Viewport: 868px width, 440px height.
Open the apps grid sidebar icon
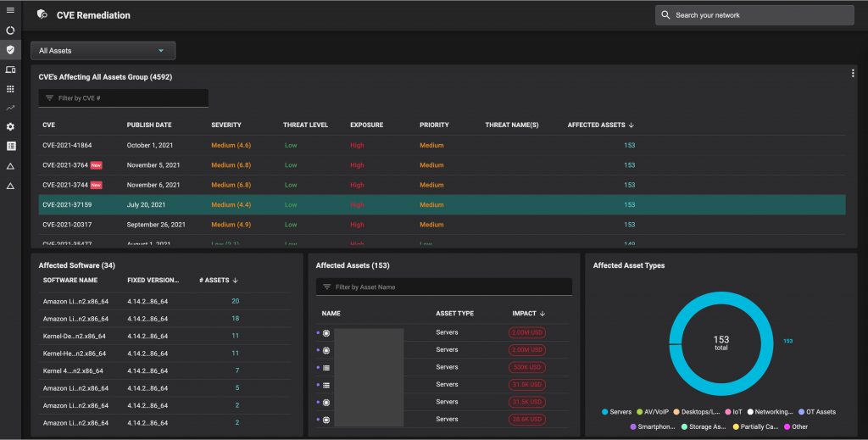pos(10,88)
